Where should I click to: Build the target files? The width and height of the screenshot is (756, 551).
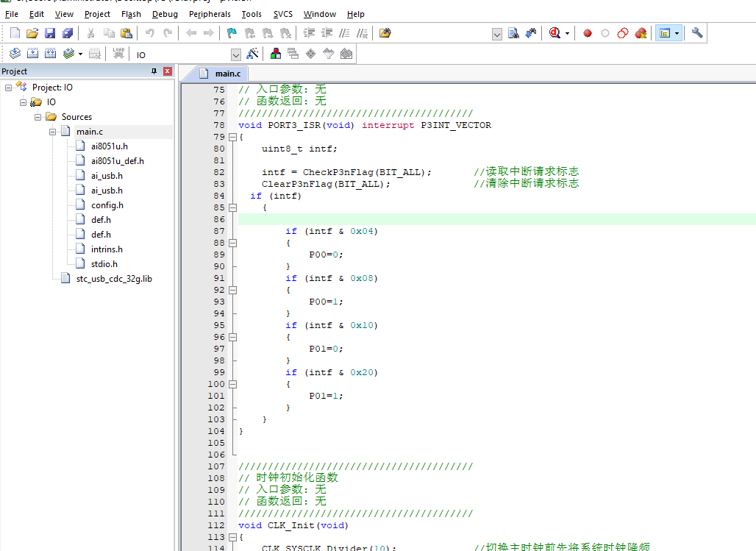tap(33, 54)
